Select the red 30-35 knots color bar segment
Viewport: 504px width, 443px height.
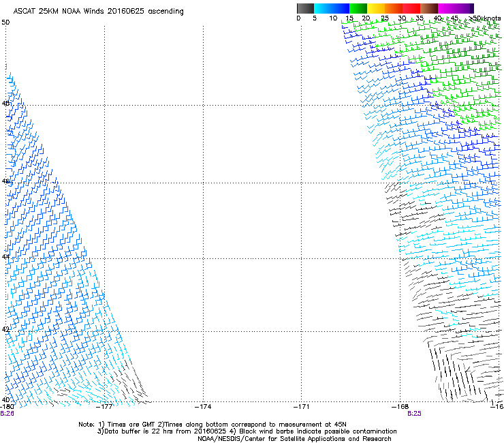point(411,8)
